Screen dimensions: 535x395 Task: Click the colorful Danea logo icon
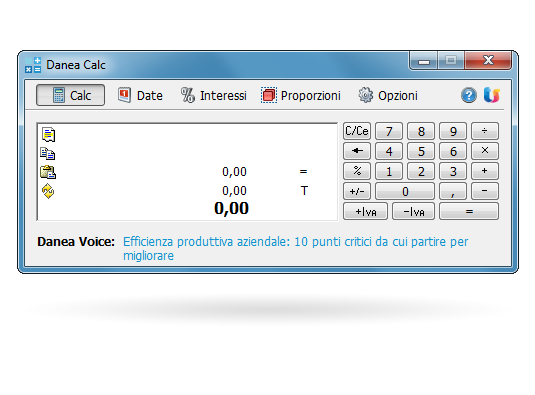tap(492, 95)
